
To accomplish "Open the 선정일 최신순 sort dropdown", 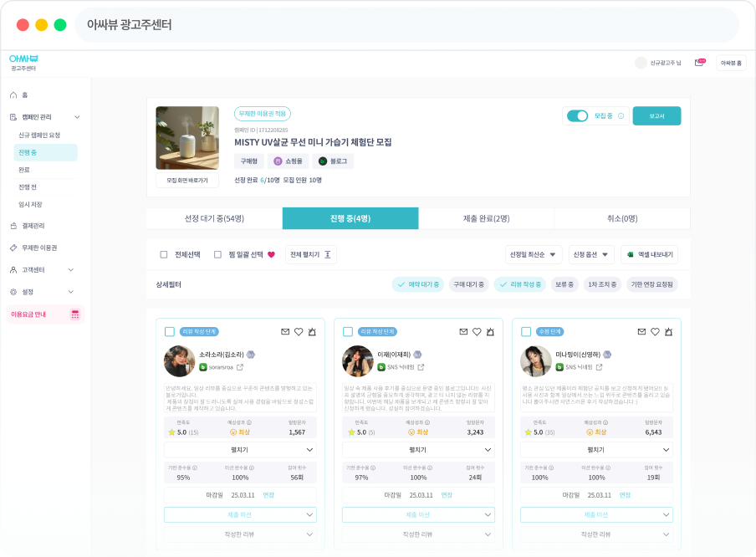I will pyautogui.click(x=533, y=254).
